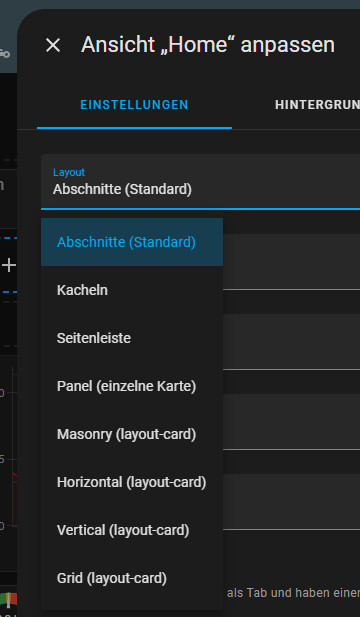Click the key-shaped icon in the header bar
The height and width of the screenshot is (617, 360).
tap(5, 54)
